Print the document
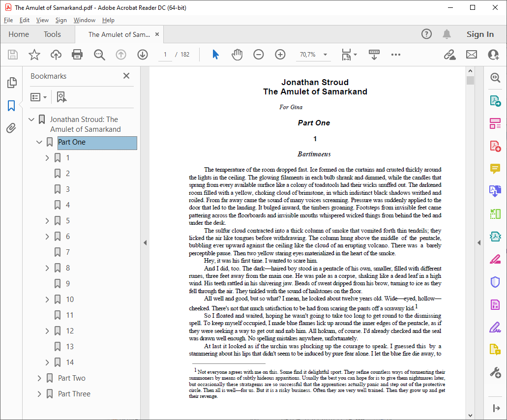This screenshot has width=507, height=420. 77,55
